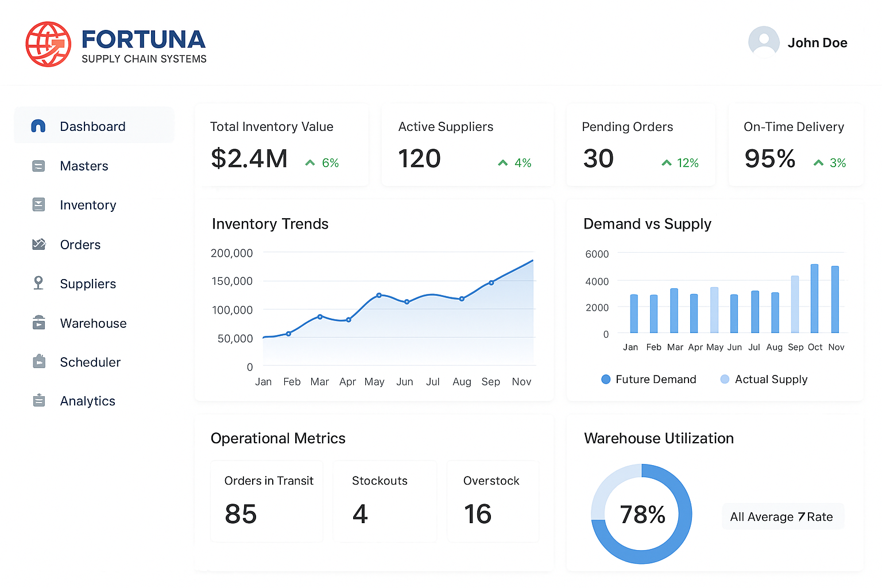Select the Masters icon in sidebar
Screen dimensions: 882x588
pos(38,166)
